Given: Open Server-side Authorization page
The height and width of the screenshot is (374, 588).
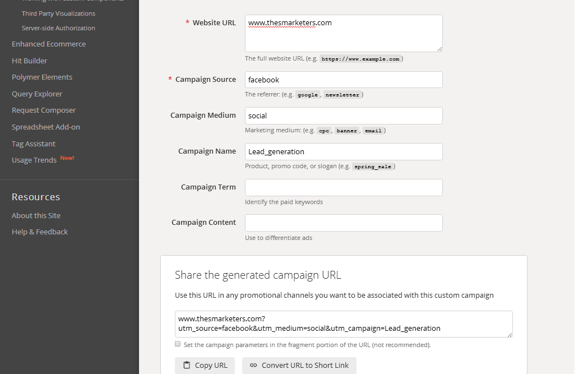Looking at the screenshot, I should (x=58, y=28).
